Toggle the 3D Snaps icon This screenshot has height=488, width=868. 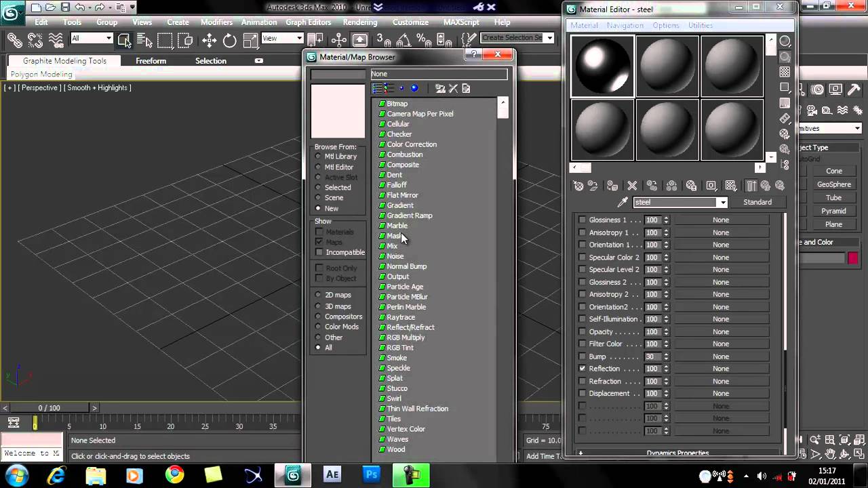coord(384,40)
